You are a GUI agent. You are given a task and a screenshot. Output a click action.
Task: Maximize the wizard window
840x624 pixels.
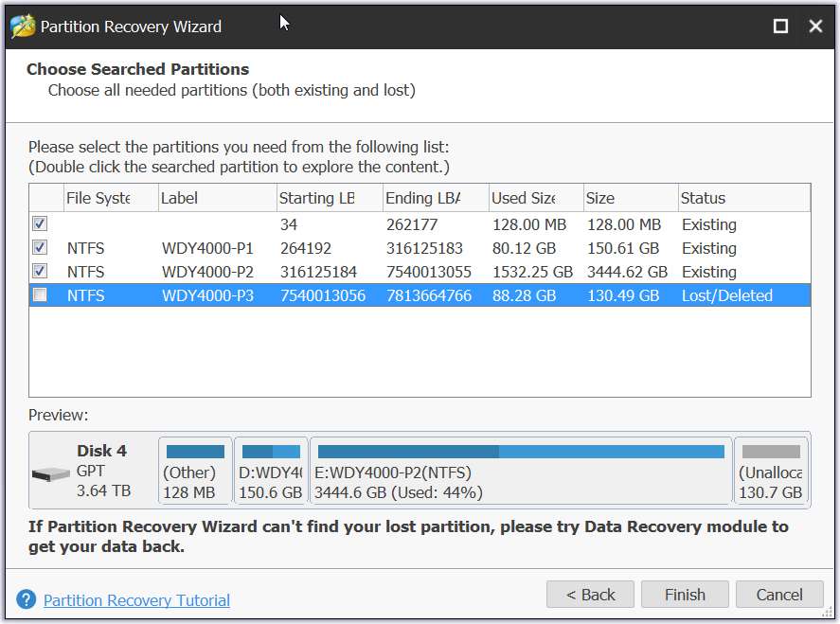click(780, 26)
